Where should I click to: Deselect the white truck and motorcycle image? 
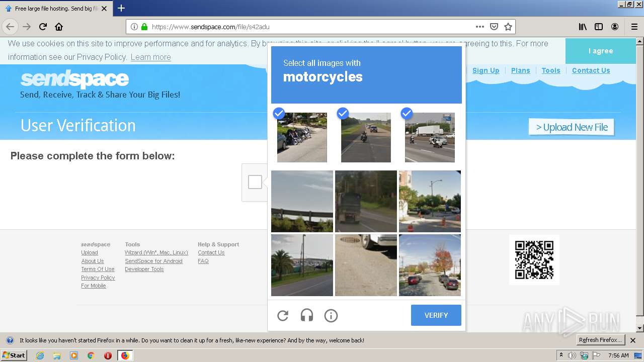[x=430, y=137]
